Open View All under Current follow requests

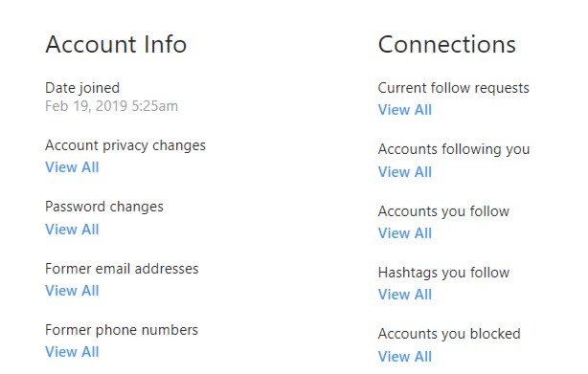coord(405,110)
